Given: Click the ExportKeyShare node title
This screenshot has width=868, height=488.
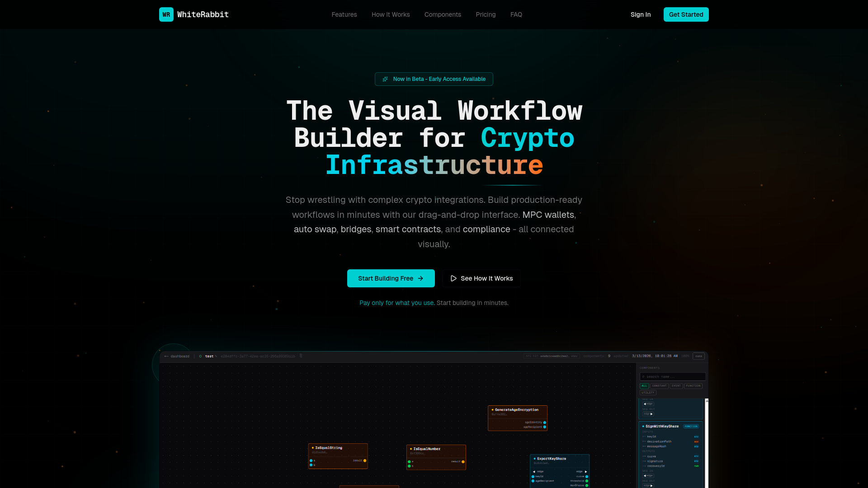Looking at the screenshot, I should (552, 459).
